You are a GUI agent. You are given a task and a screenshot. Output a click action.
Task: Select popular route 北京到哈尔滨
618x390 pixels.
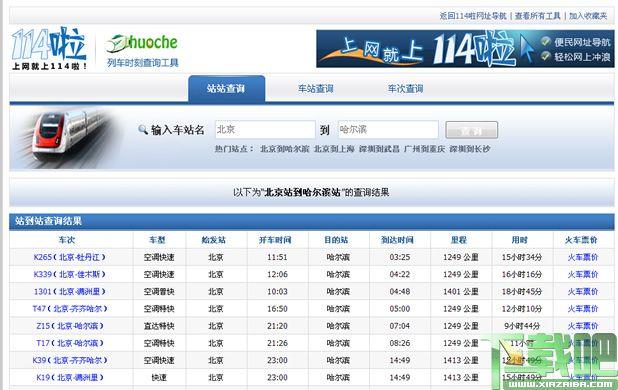click(285, 149)
